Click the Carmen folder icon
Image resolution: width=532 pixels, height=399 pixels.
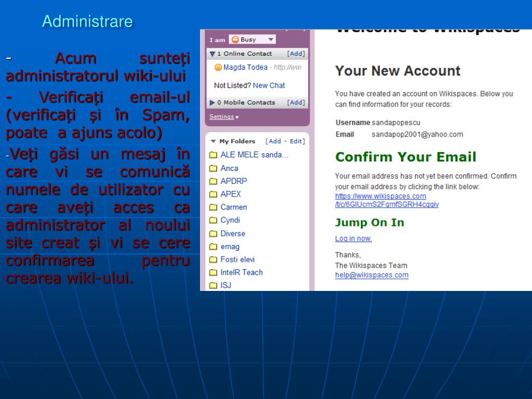(213, 207)
